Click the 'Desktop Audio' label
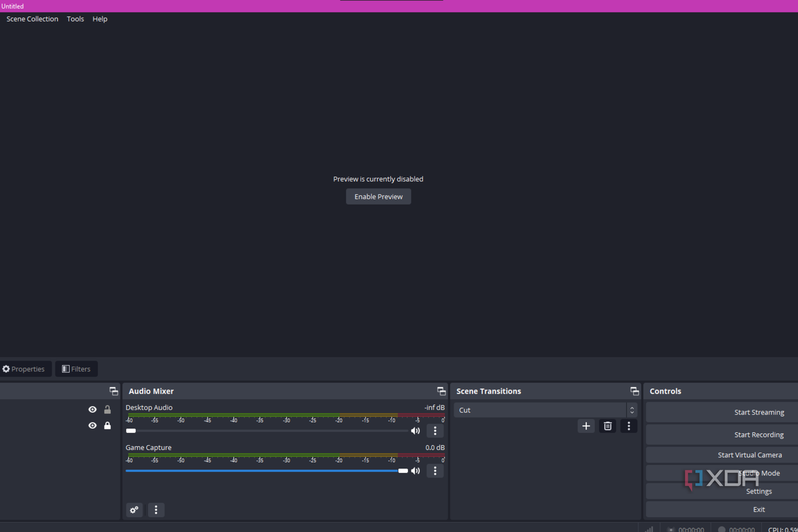Viewport: 798px width, 532px height. (149, 407)
